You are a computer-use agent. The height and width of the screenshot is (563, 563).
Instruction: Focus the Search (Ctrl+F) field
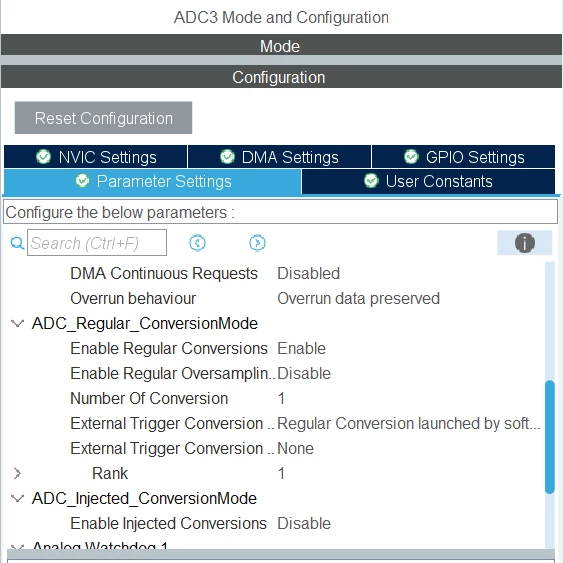click(x=97, y=243)
